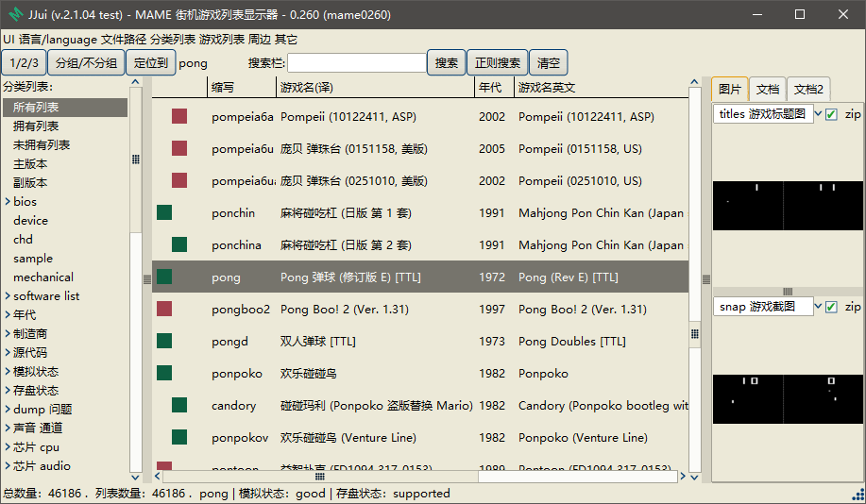Click the game list horizontal scrollbar thumb
This screenshot has width=866, height=504.
(x=320, y=477)
